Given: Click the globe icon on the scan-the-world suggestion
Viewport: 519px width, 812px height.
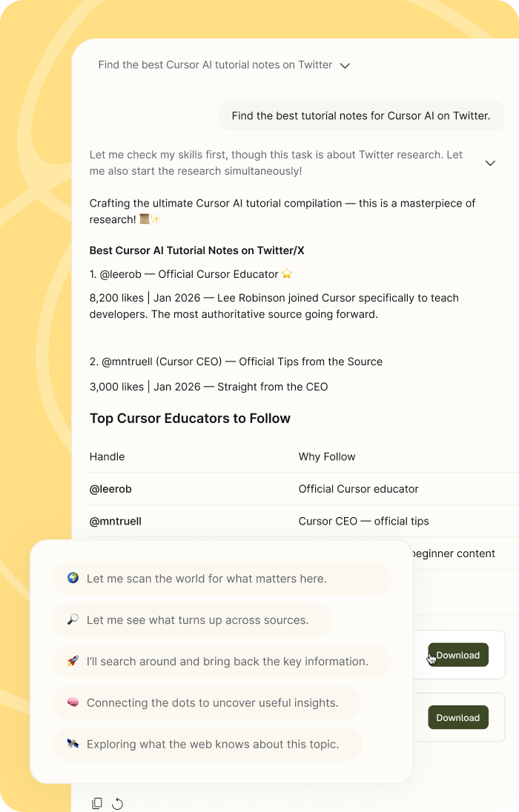Looking at the screenshot, I should point(73,578).
